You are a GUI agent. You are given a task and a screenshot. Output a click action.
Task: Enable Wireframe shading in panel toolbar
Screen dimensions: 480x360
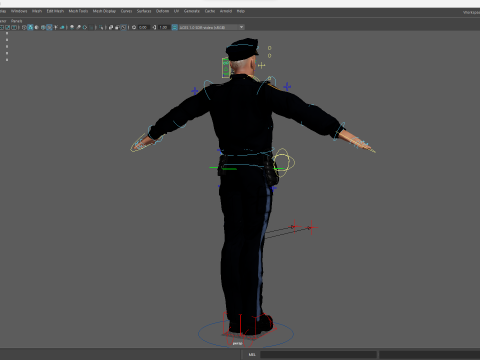click(24, 27)
